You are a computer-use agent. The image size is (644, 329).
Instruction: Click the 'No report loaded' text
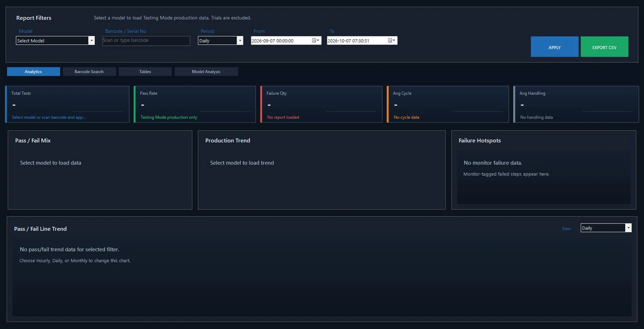click(283, 117)
